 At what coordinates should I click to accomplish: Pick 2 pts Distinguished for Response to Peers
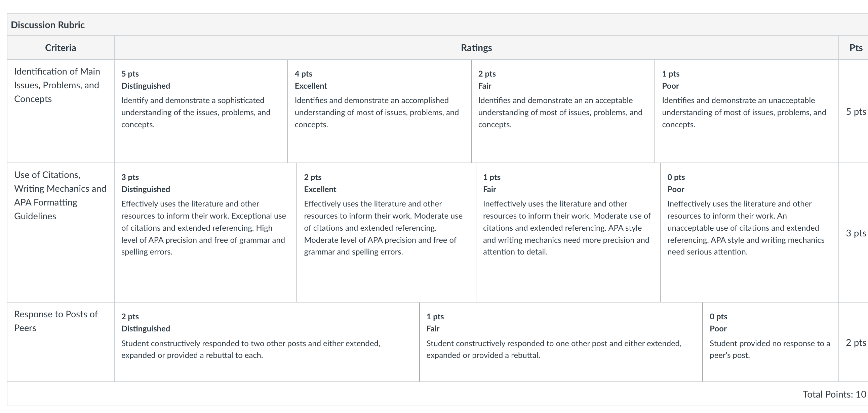(267, 342)
